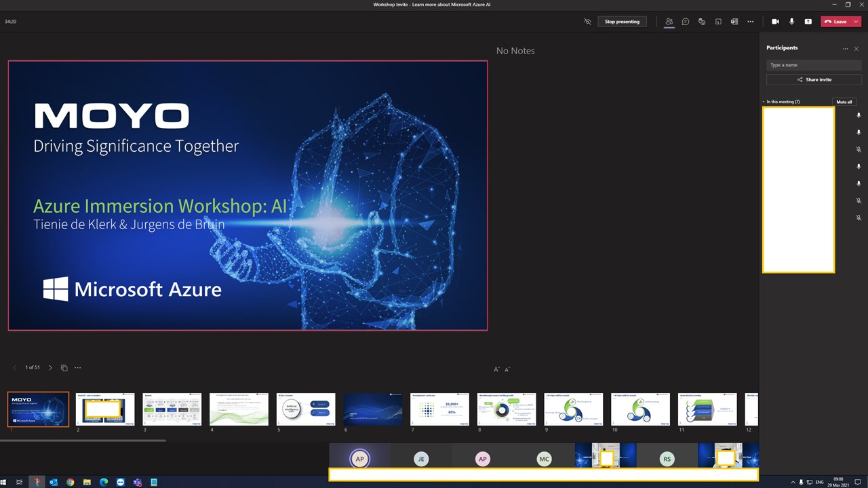This screenshot has height=488, width=868.
Task: Select slide thumbnail 7
Action: pyautogui.click(x=439, y=409)
